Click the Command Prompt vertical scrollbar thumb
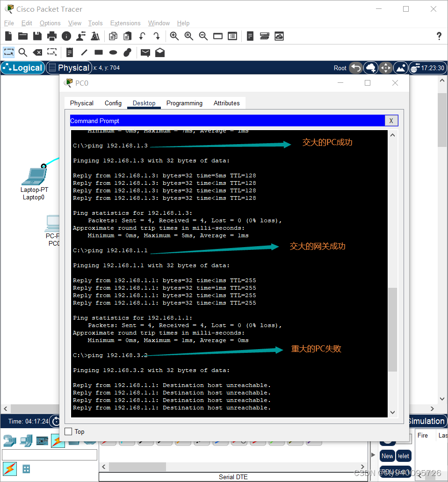This screenshot has height=482, width=448. tap(393, 329)
